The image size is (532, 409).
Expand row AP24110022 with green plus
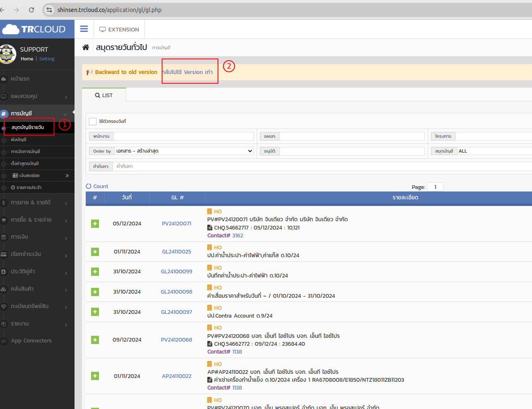pos(95,376)
